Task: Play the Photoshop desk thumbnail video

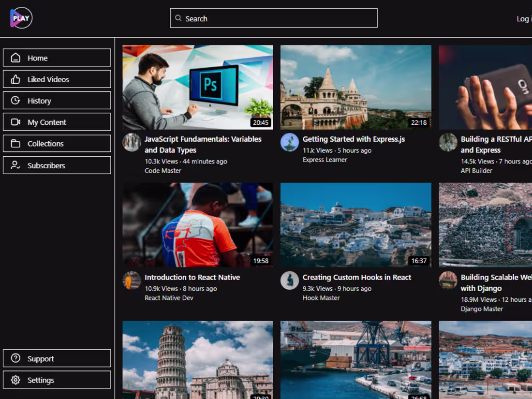Action: click(x=197, y=87)
